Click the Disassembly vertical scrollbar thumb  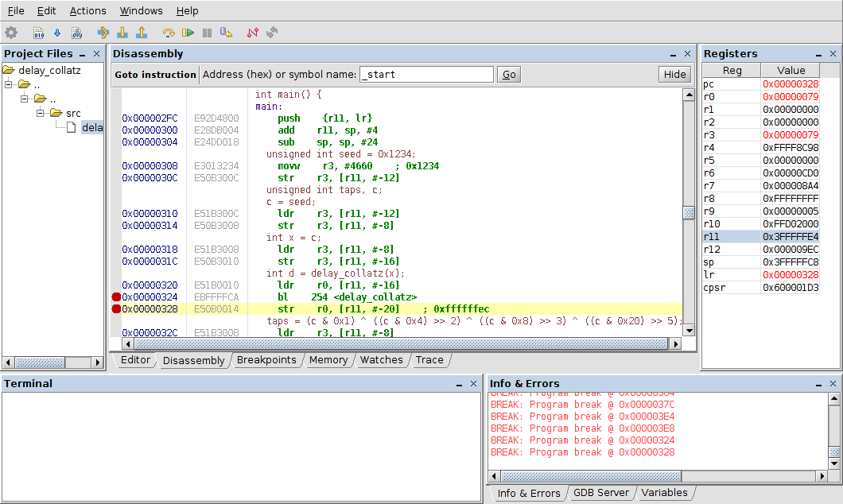point(689,213)
